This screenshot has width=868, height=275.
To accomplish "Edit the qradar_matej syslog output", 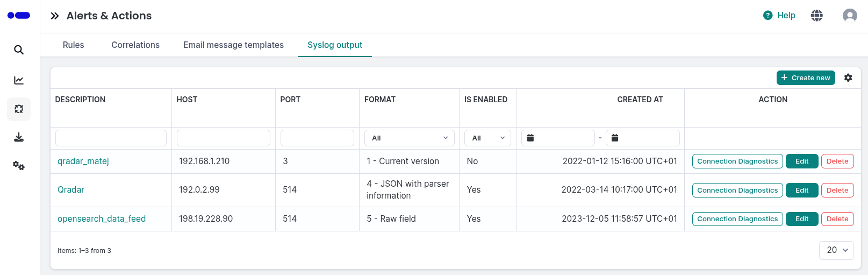I will point(802,161).
